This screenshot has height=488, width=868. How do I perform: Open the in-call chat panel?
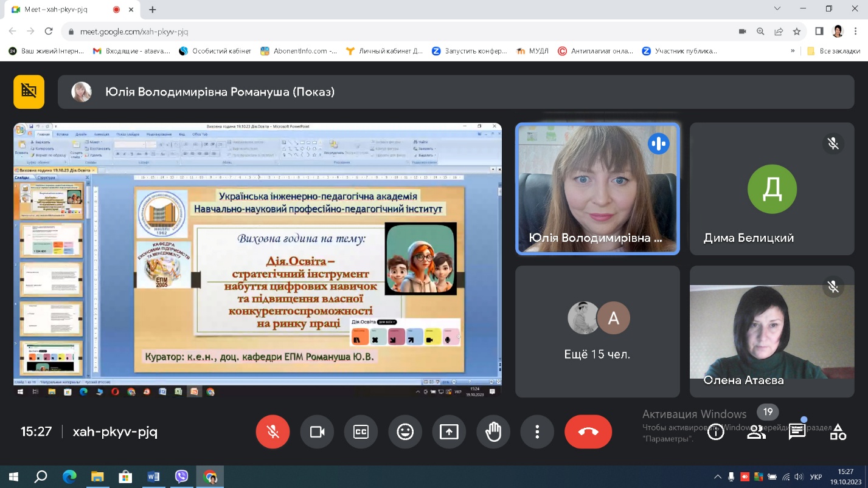(797, 432)
